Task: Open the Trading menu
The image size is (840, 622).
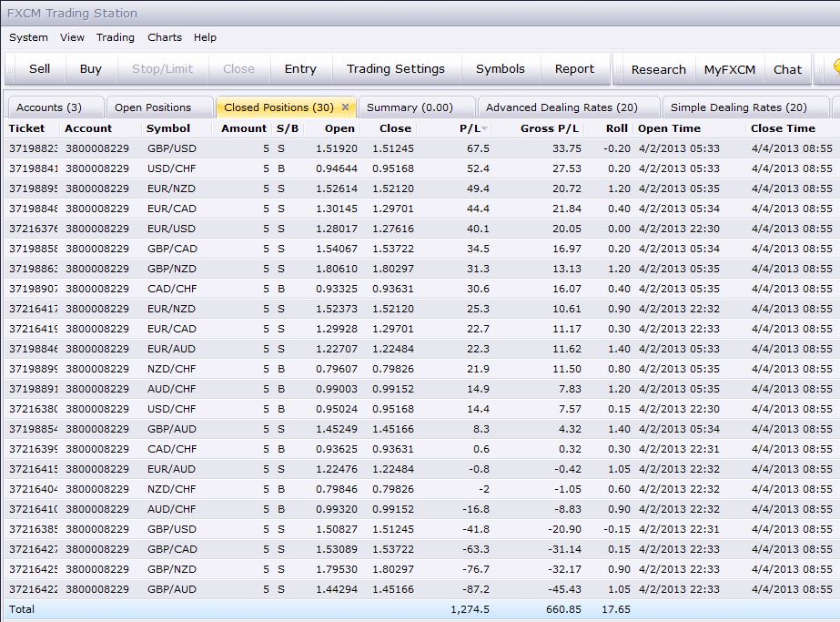Action: (x=116, y=37)
